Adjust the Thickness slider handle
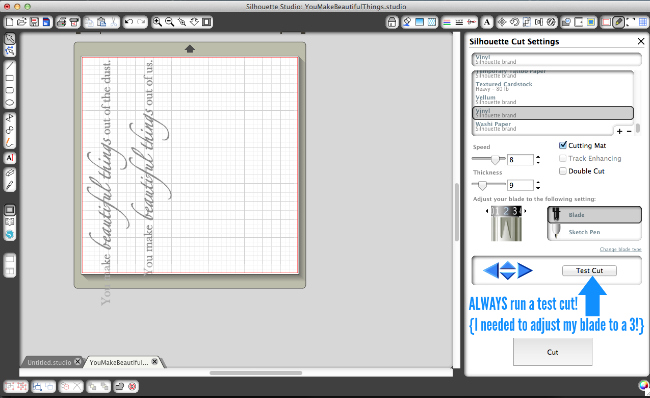Viewport: 650px width, 398px height. point(482,185)
